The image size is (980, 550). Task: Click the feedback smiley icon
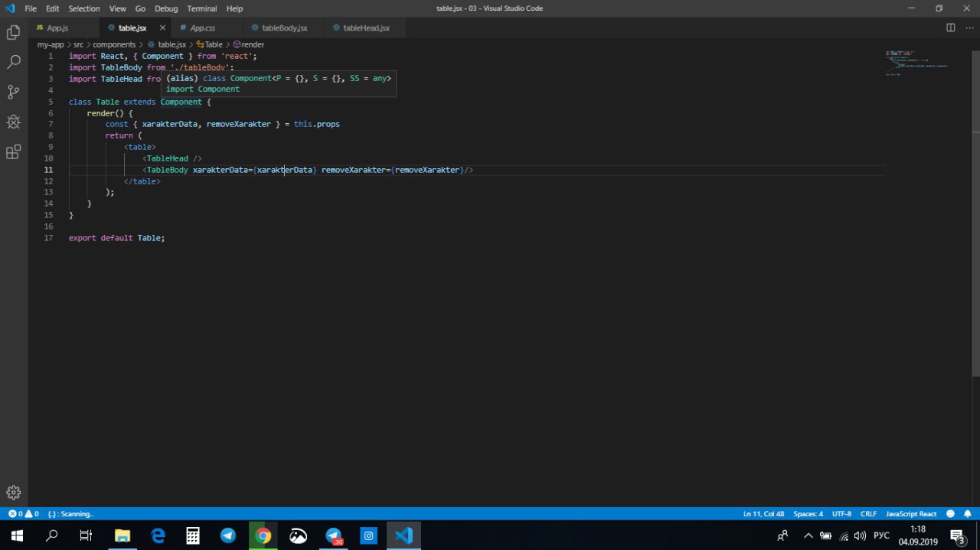(950, 514)
